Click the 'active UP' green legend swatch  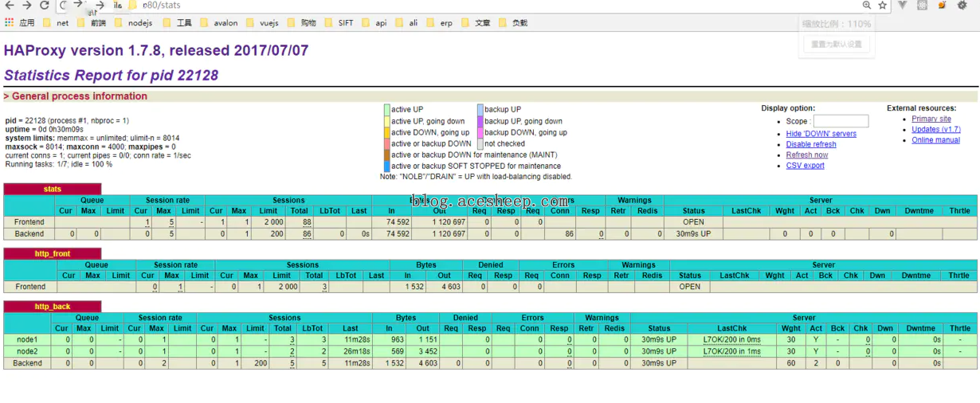click(386, 110)
